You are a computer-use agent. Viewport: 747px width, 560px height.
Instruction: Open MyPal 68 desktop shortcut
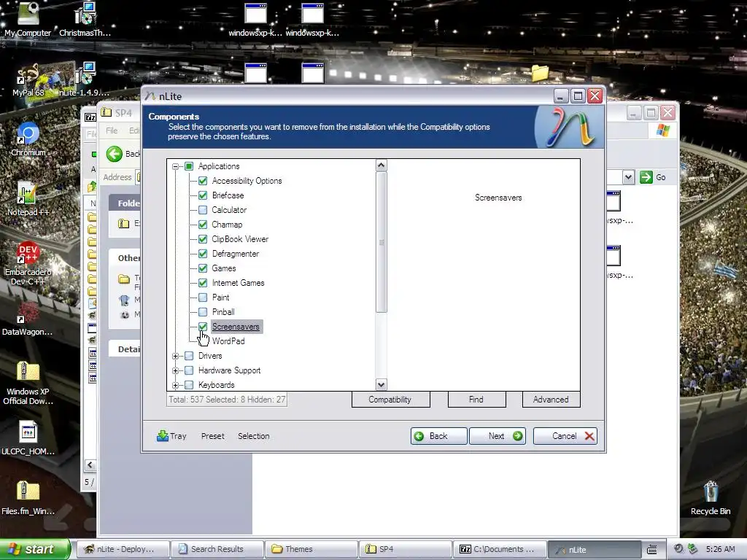coord(28,79)
